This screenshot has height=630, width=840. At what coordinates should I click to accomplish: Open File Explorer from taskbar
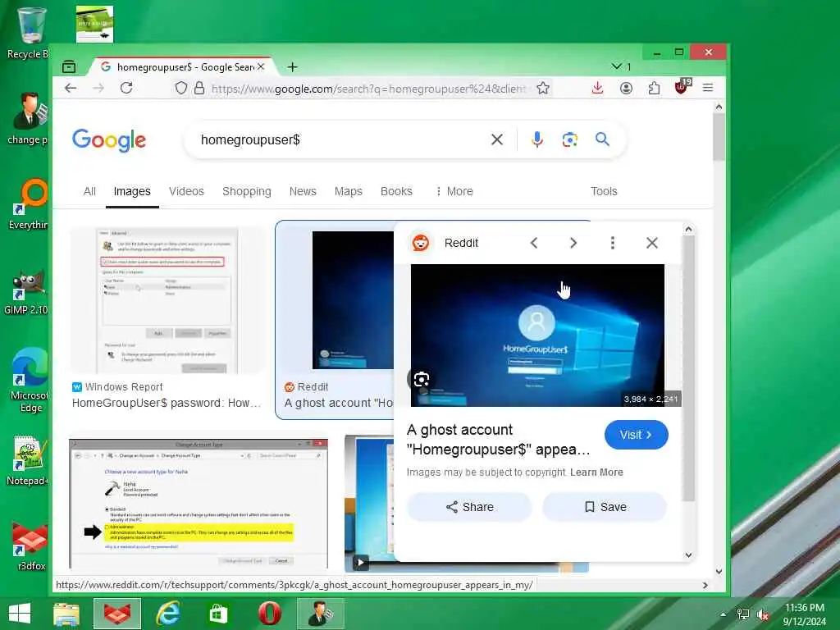pyautogui.click(x=67, y=614)
